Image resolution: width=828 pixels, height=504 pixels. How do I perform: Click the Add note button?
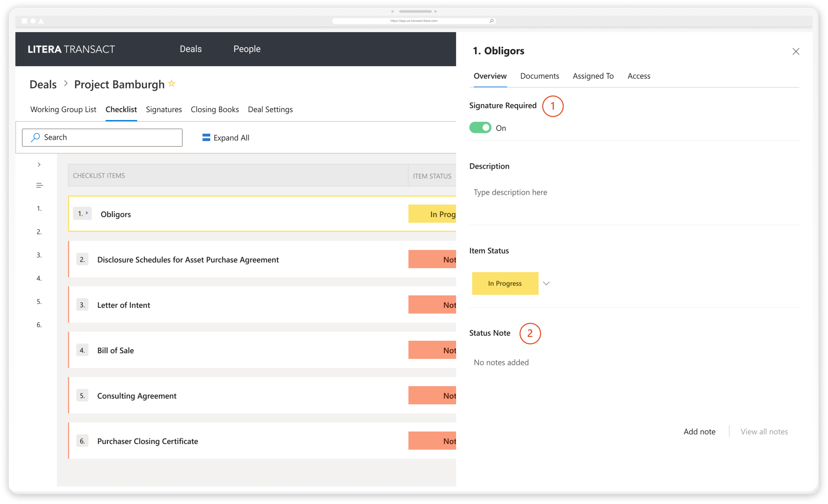699,431
